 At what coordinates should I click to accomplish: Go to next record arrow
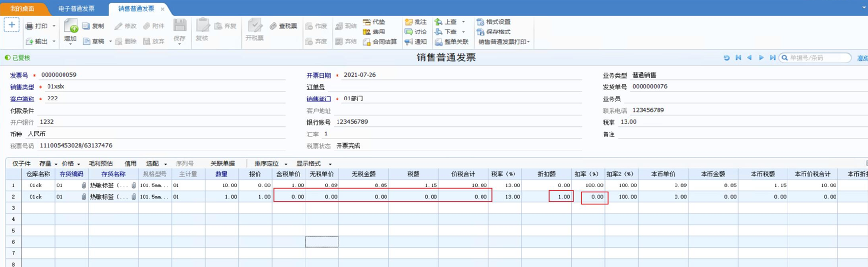(761, 58)
